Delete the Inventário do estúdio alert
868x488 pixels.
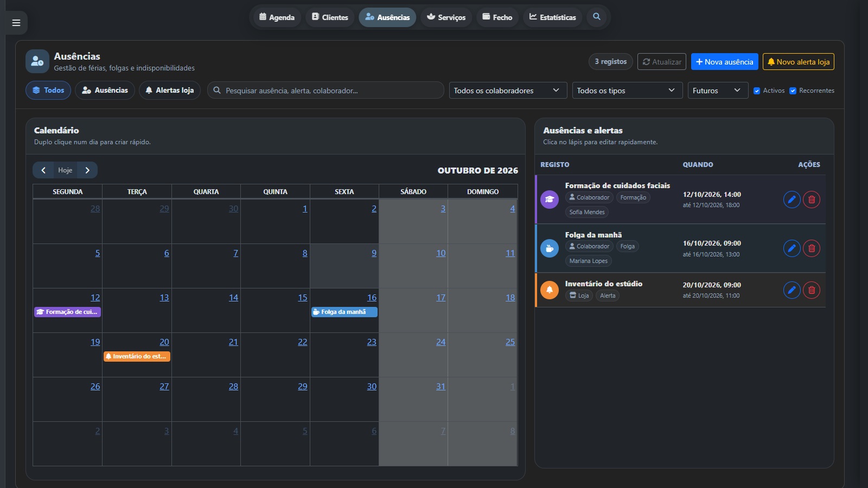812,290
